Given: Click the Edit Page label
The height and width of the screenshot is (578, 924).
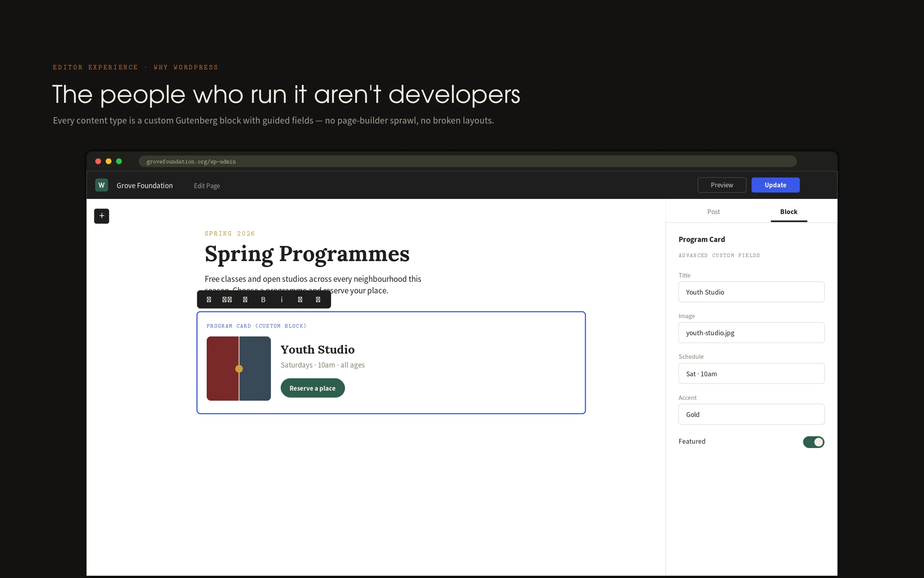Looking at the screenshot, I should [x=207, y=186].
